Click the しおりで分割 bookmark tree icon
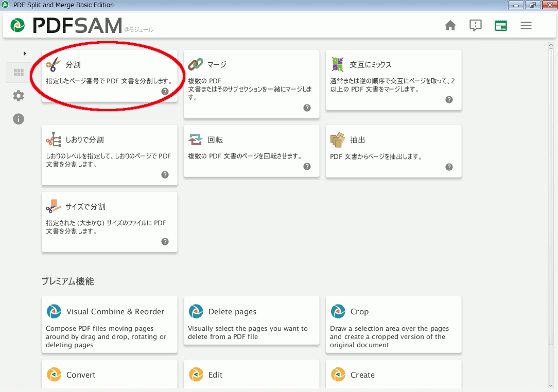The height and width of the screenshot is (392, 558). [x=54, y=139]
